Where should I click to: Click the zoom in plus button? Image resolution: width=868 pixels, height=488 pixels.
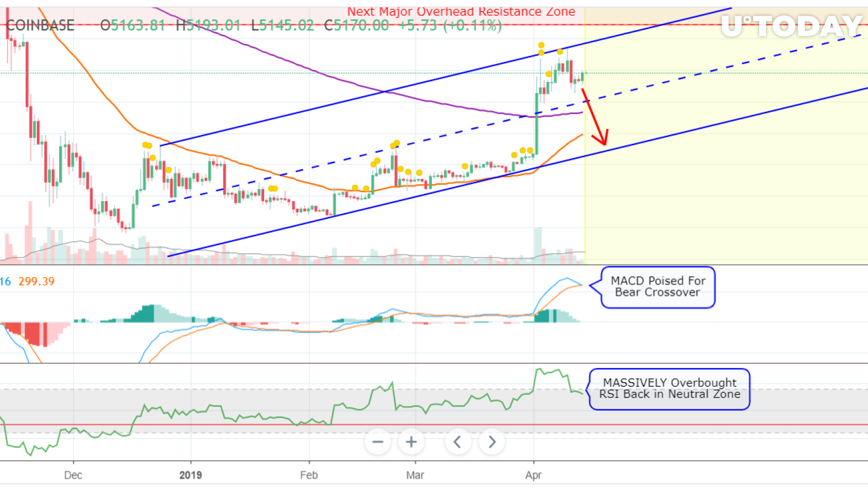(x=411, y=442)
